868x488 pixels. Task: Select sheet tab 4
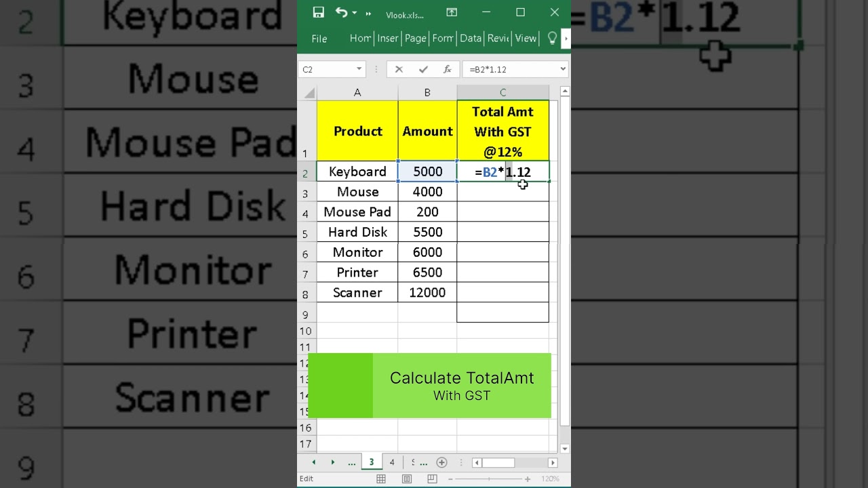pos(391,462)
